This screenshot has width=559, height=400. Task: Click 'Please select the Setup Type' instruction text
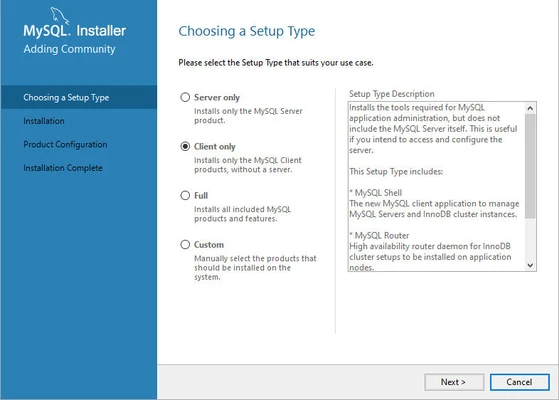(x=276, y=63)
